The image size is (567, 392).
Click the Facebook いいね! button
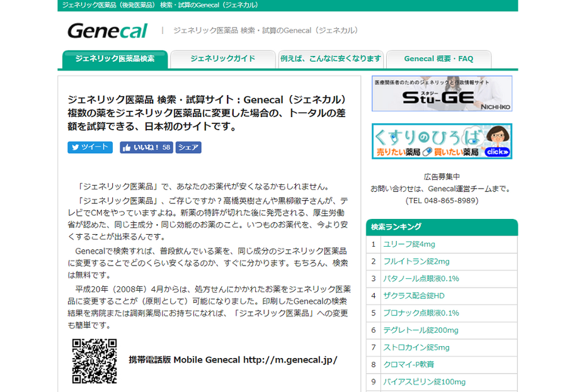(146, 147)
